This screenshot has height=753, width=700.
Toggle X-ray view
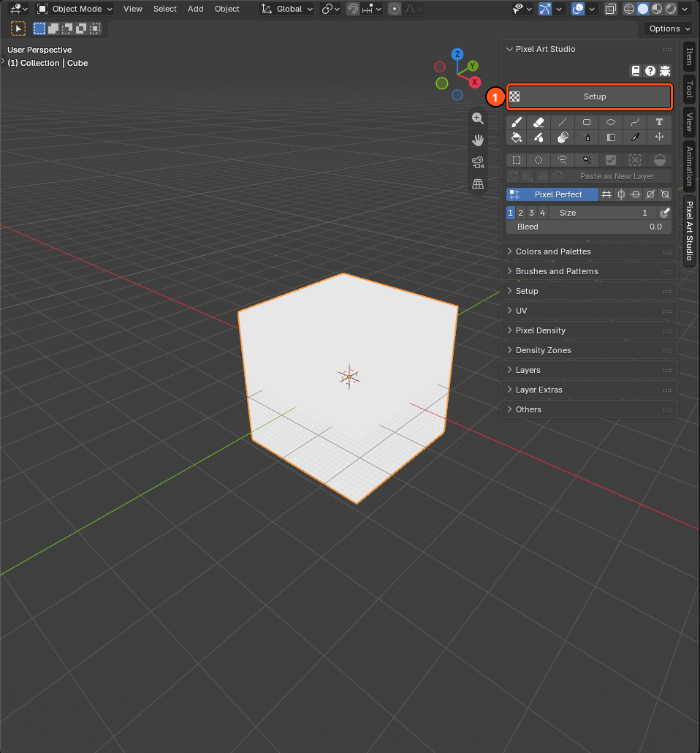pyautogui.click(x=611, y=9)
